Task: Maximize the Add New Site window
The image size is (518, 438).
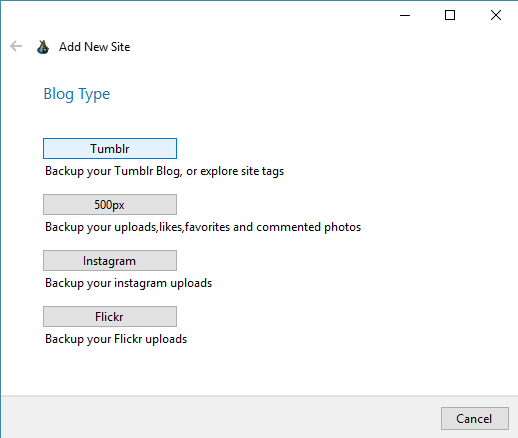Action: tap(450, 15)
